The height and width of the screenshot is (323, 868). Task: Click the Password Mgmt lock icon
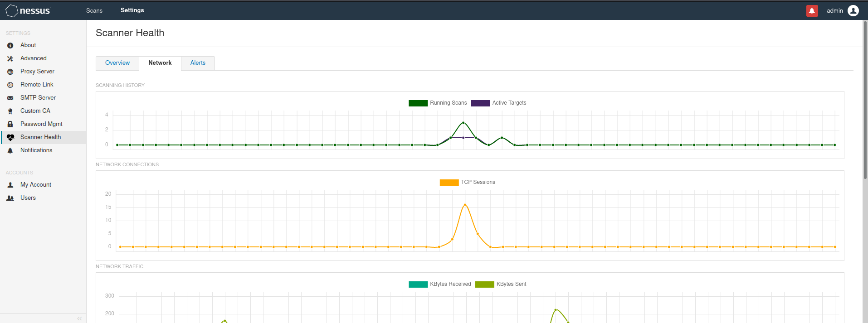[10, 124]
